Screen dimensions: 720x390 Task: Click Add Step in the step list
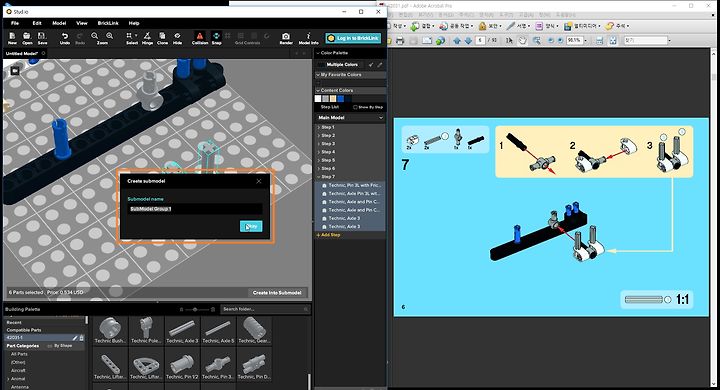click(x=328, y=235)
